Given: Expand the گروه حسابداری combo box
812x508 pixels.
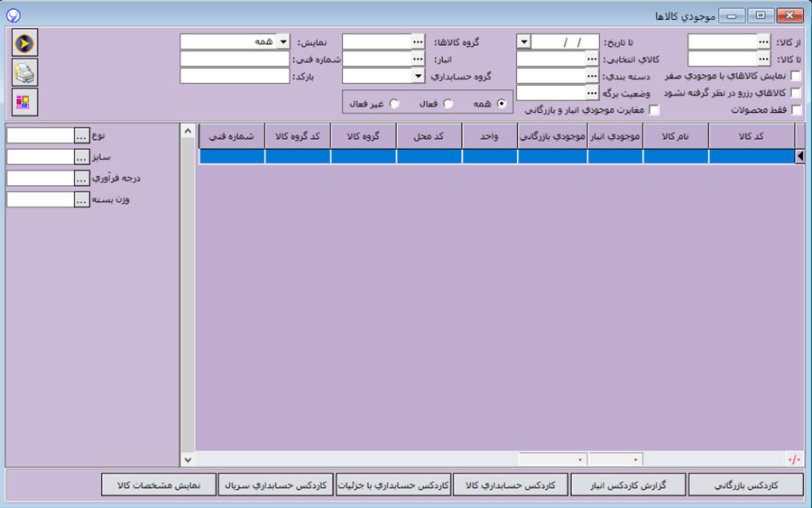Looking at the screenshot, I should tap(418, 76).
